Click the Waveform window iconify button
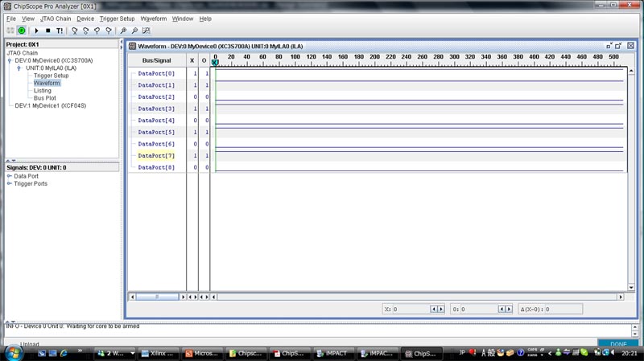This screenshot has width=644, height=361. click(x=609, y=46)
